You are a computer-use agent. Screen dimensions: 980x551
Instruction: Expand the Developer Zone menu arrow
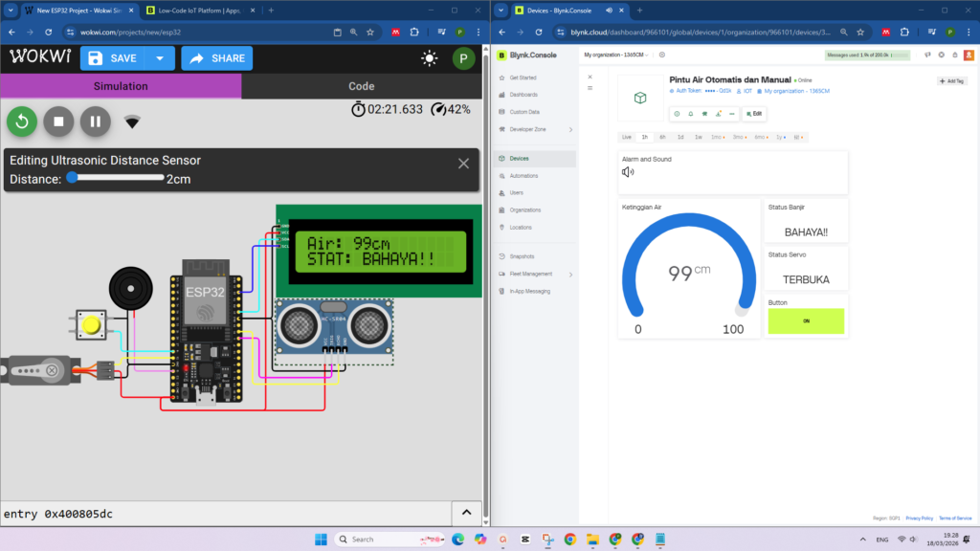(570, 129)
